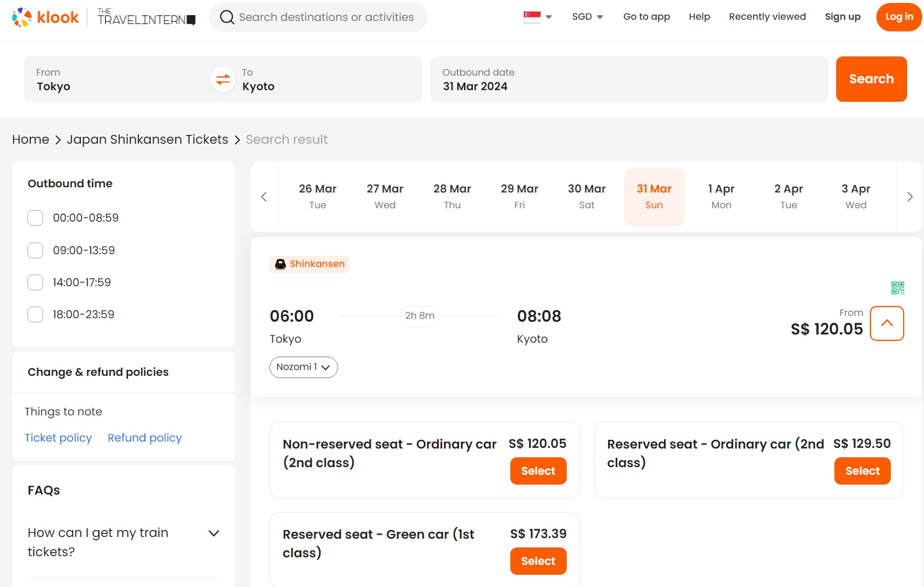The width and height of the screenshot is (924, 587).
Task: Select the 3 Apr Wed date tab
Action: 856,197
